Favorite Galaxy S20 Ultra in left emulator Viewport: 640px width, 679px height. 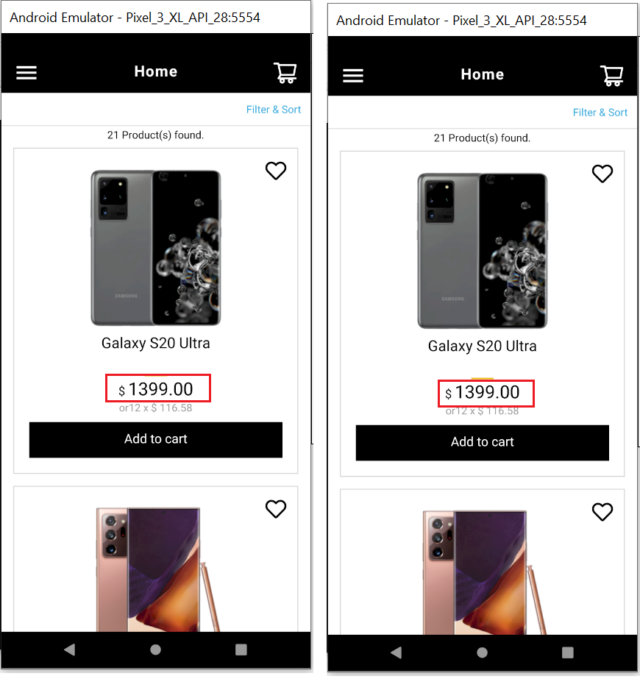[x=276, y=171]
